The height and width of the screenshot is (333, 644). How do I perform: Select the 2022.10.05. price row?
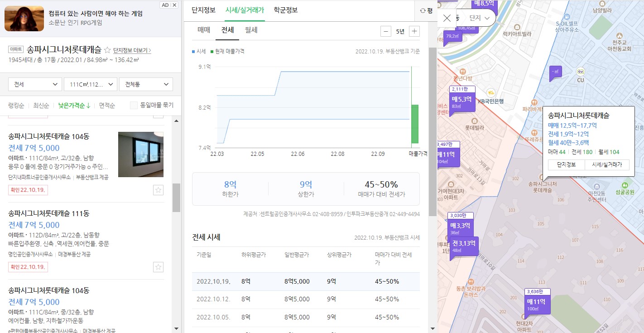(x=306, y=317)
